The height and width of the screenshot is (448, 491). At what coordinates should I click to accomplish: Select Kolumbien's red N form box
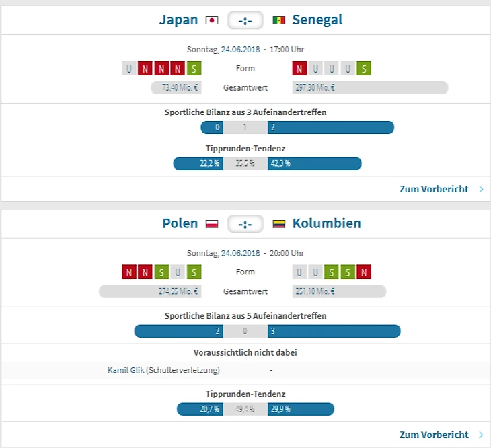(364, 272)
